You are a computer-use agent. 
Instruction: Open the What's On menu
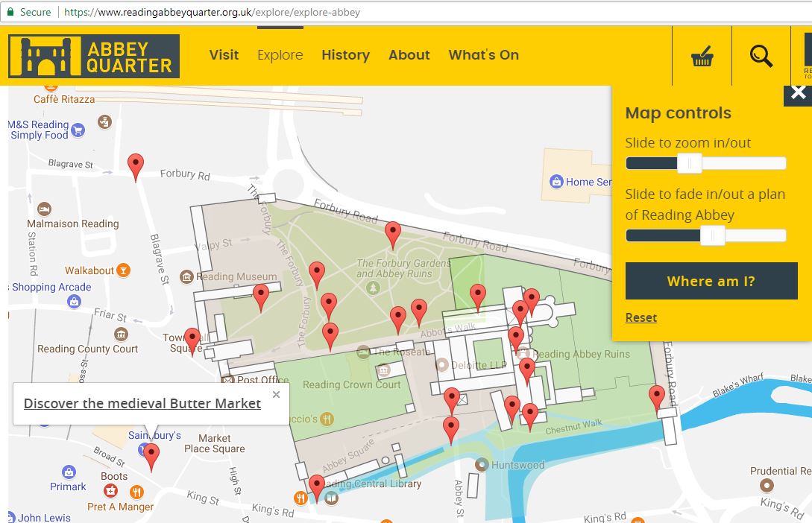click(x=484, y=55)
